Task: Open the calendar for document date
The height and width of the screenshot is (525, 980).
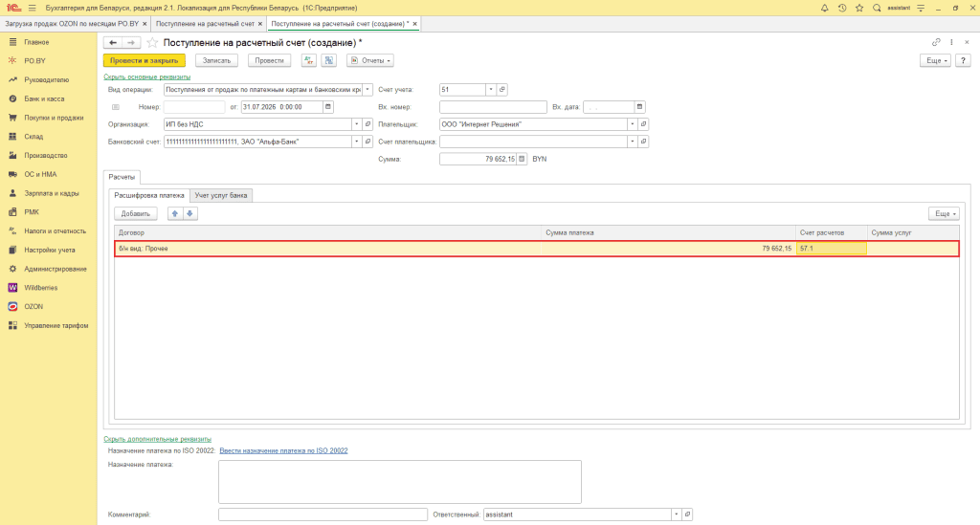Action: click(328, 107)
